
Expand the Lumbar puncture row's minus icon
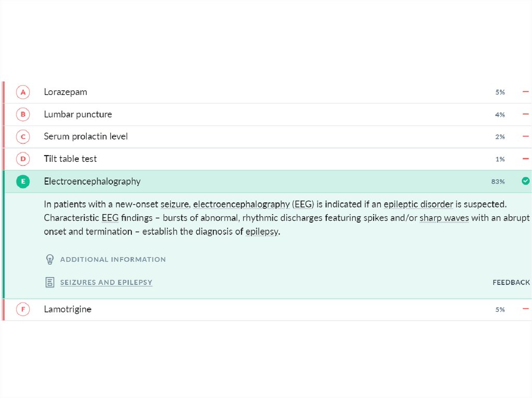click(525, 114)
